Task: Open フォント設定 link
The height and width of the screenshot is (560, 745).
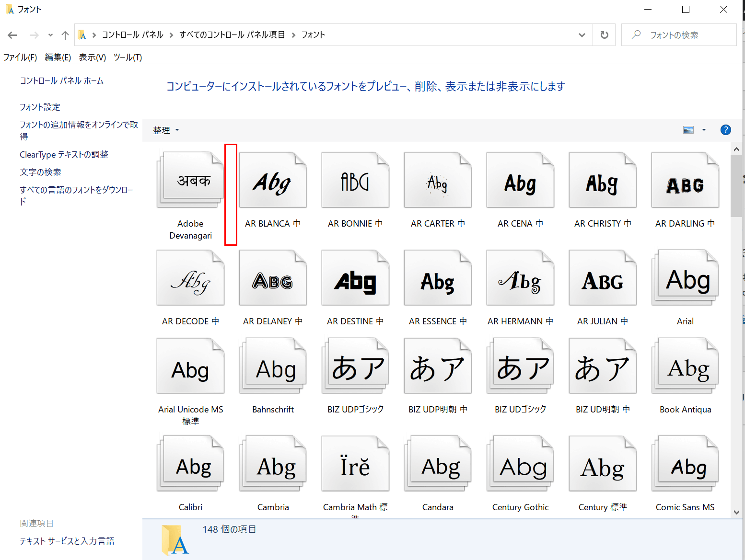Action: pos(40,107)
